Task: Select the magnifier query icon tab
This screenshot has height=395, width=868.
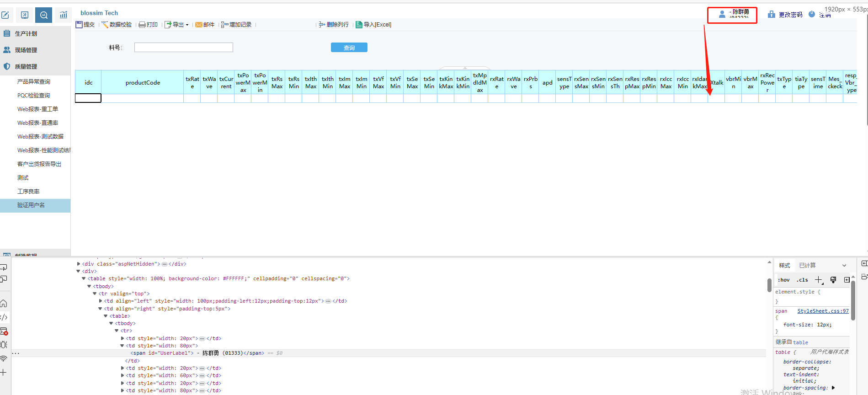Action: 44,15
